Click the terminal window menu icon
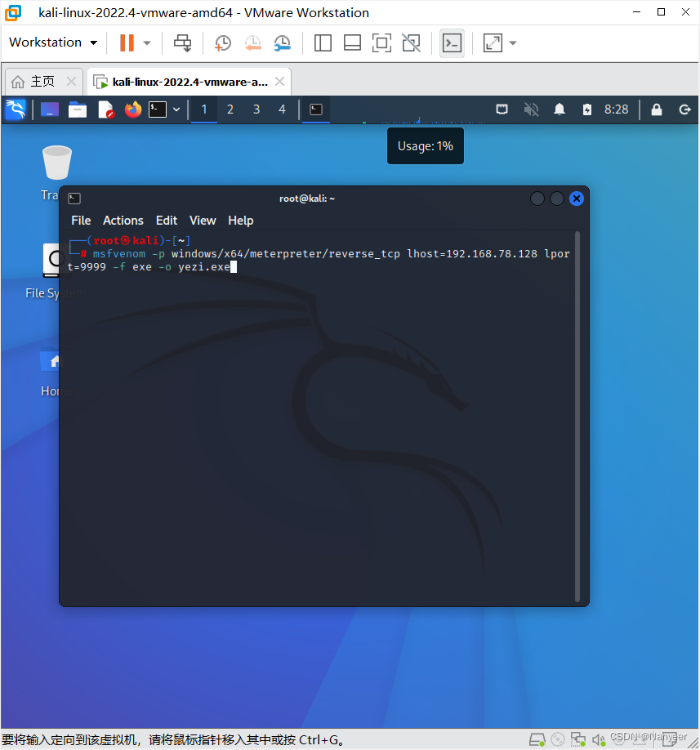 pyautogui.click(x=74, y=199)
